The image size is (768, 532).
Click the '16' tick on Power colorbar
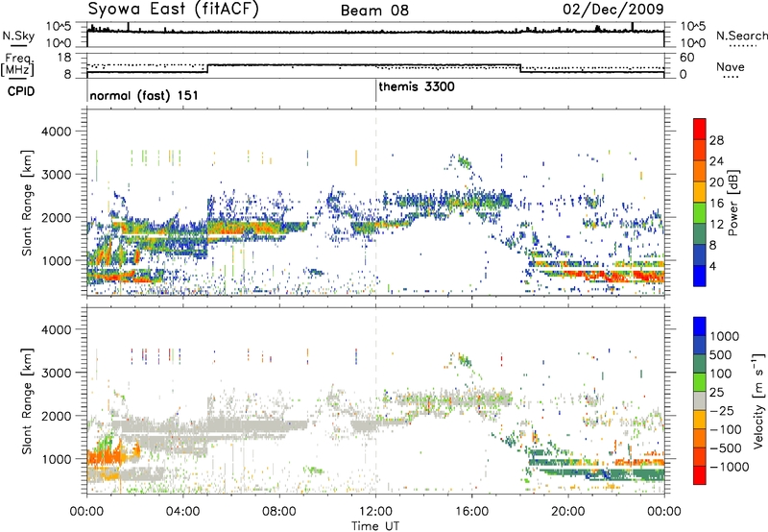[716, 204]
